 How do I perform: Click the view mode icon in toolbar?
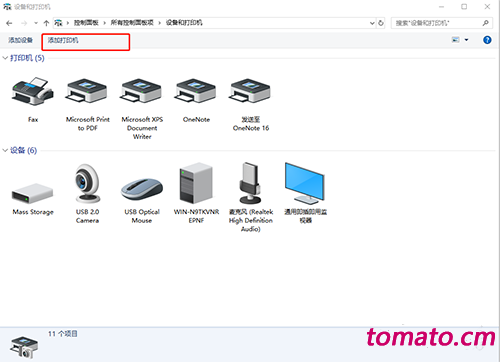click(456, 40)
